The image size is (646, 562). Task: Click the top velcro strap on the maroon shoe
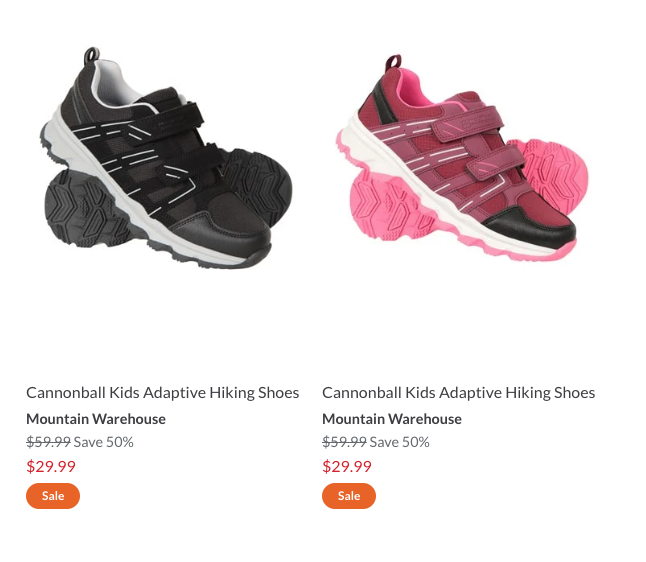(x=468, y=124)
